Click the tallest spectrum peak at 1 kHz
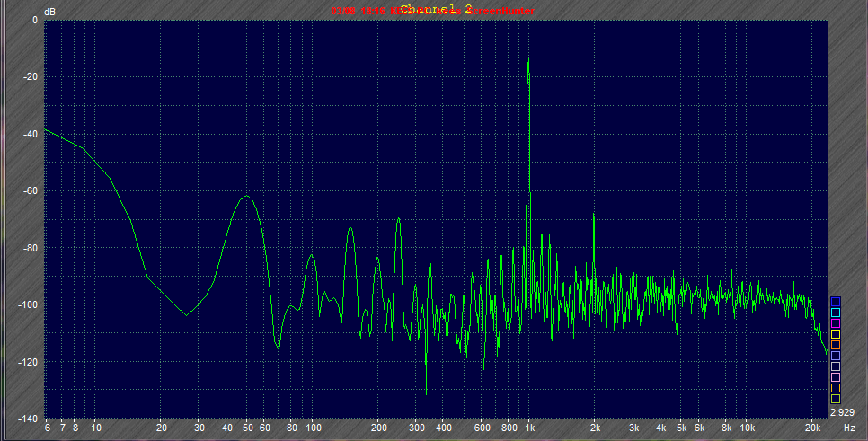This screenshot has width=868, height=441. pyautogui.click(x=528, y=58)
